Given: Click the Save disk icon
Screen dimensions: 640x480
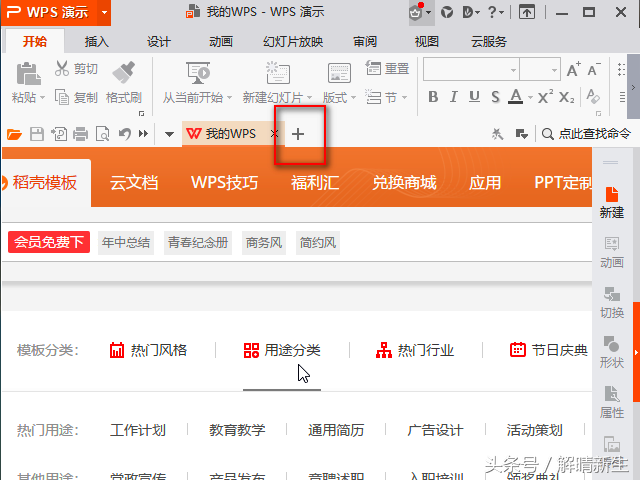Looking at the screenshot, I should tap(37, 134).
